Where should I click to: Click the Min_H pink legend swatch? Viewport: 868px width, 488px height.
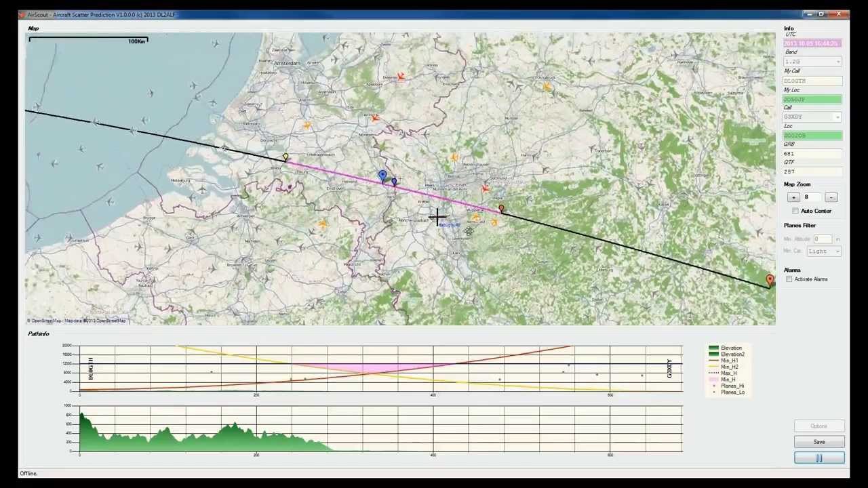pyautogui.click(x=713, y=380)
